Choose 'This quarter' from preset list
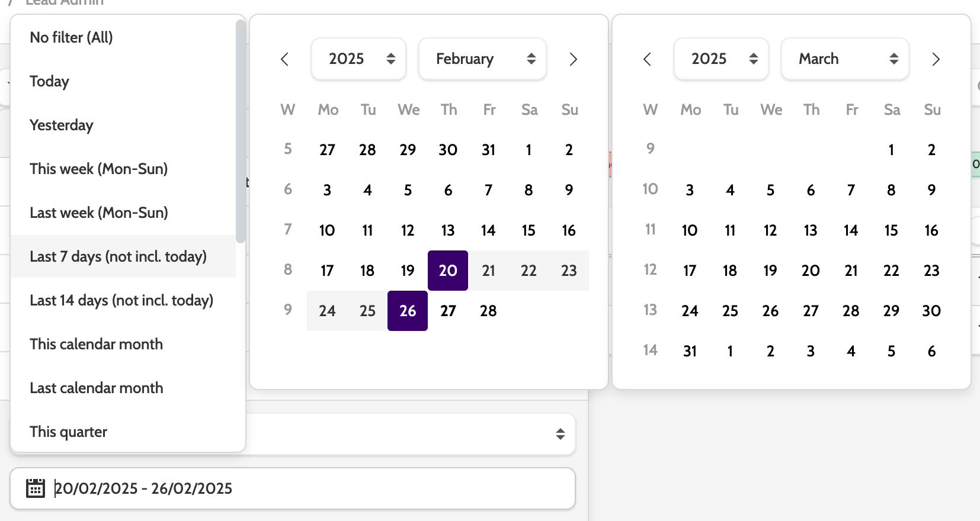This screenshot has height=521, width=980. [x=69, y=432]
